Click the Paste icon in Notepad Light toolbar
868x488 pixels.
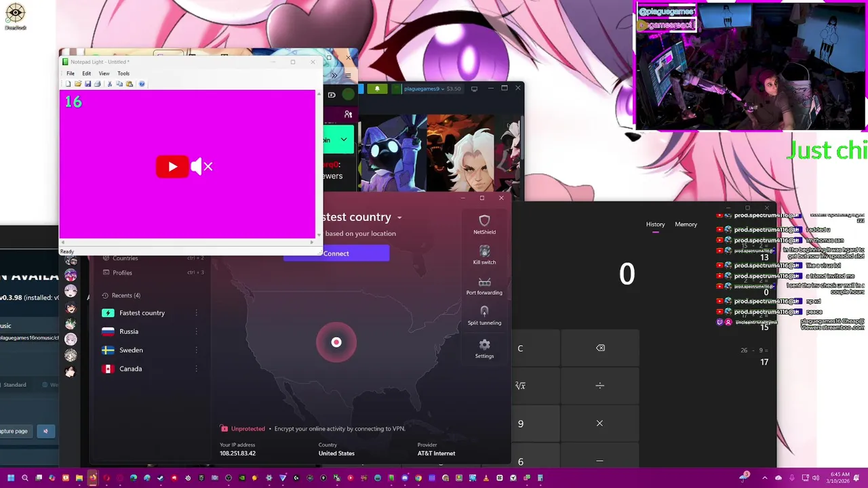pos(130,84)
